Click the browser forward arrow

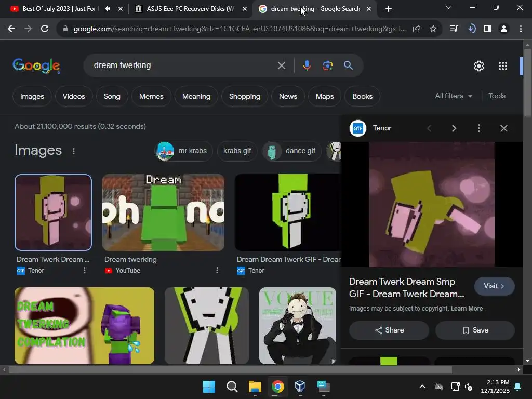(x=28, y=29)
